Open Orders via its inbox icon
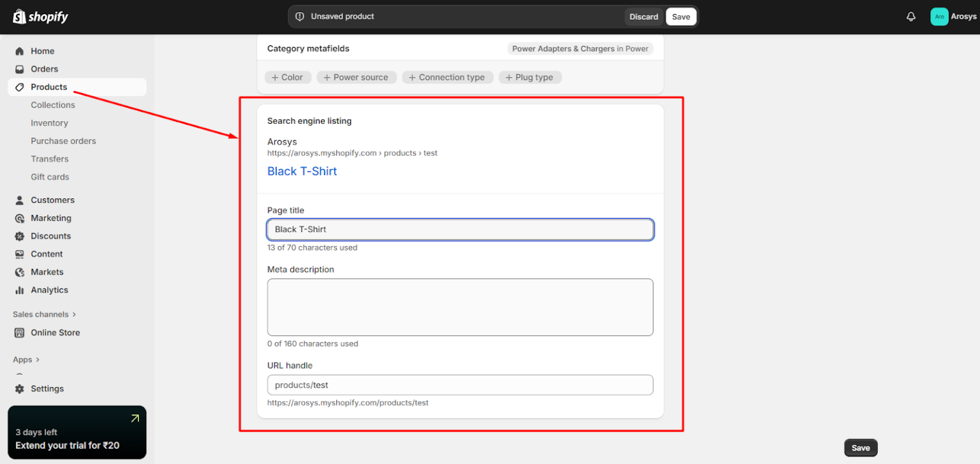Viewport: 980px width, 464px height. pos(19,69)
